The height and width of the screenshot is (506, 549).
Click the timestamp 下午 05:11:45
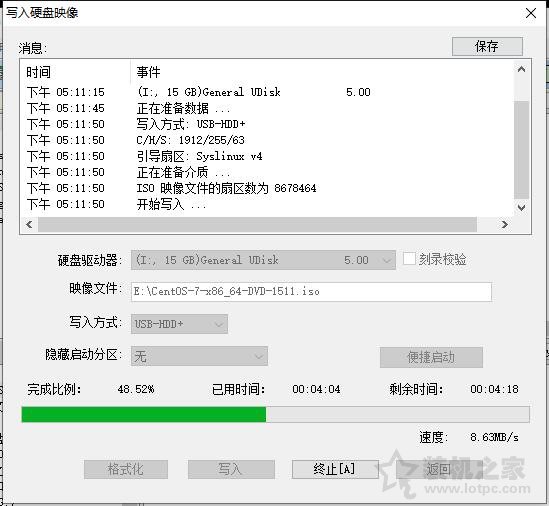click(66, 108)
